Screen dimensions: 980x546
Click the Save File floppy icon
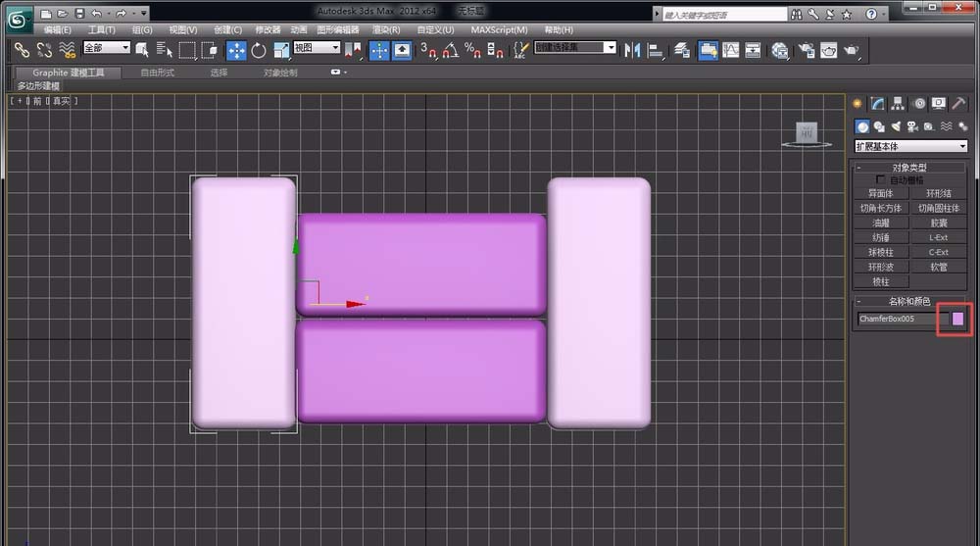(79, 13)
